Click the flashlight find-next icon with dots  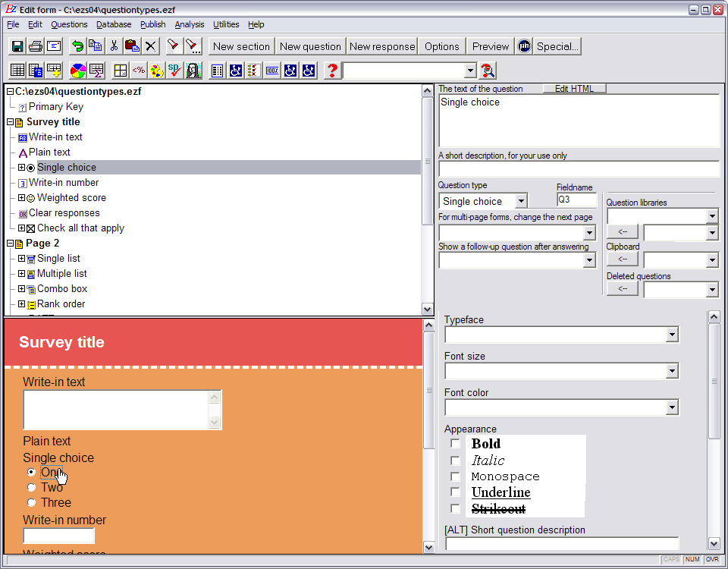click(x=192, y=46)
